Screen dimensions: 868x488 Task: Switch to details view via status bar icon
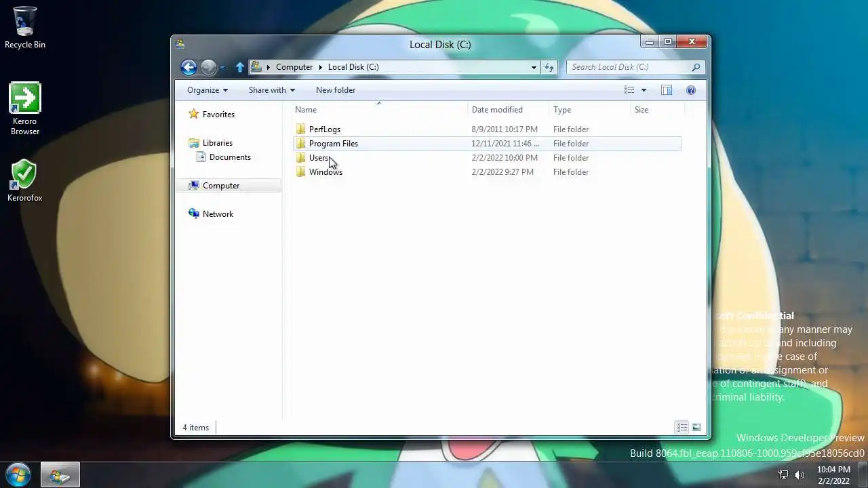coord(682,428)
